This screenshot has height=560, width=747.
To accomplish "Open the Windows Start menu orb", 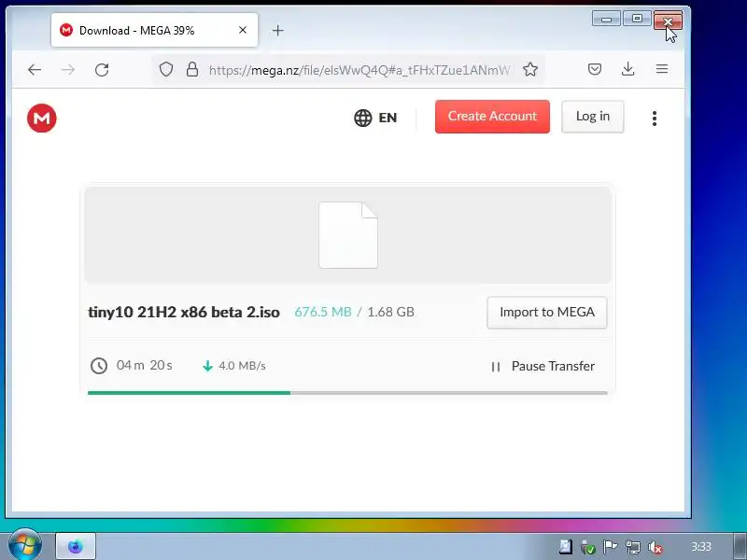I will pos(25,545).
